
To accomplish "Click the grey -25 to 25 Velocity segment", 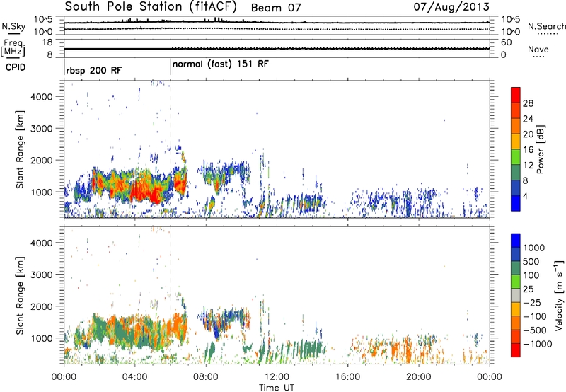I will click(x=516, y=296).
